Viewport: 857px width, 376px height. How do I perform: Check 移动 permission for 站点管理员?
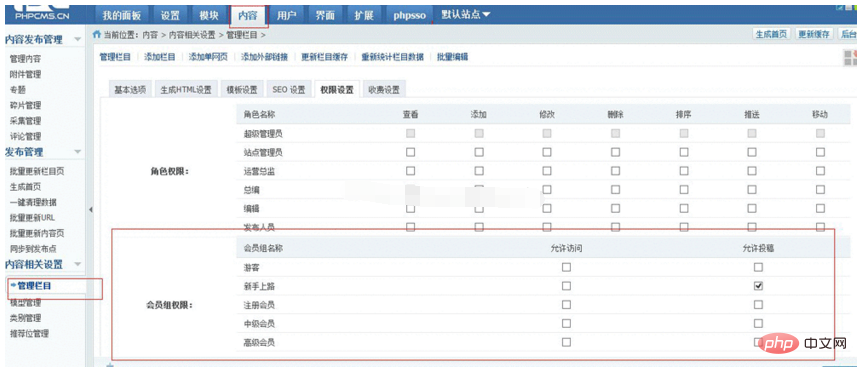tap(820, 152)
